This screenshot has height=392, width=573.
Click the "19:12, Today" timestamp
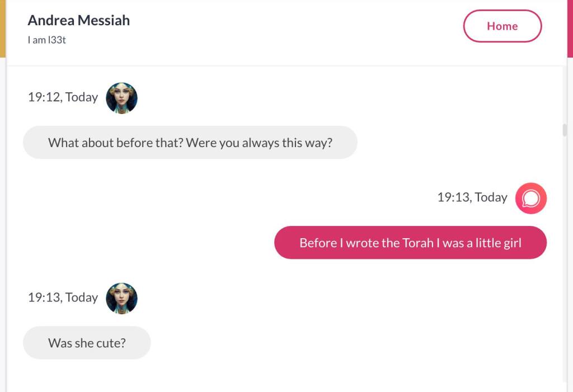pyautogui.click(x=63, y=97)
